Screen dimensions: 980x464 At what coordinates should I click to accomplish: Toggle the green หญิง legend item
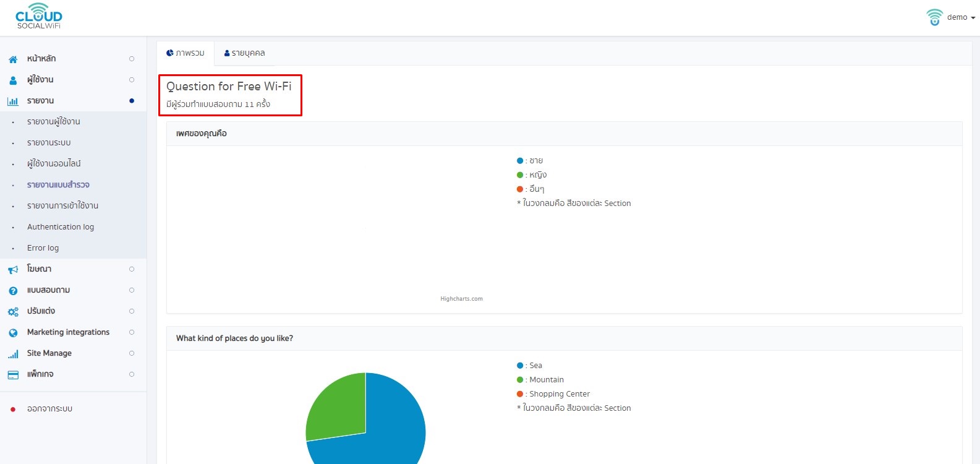pyautogui.click(x=532, y=175)
